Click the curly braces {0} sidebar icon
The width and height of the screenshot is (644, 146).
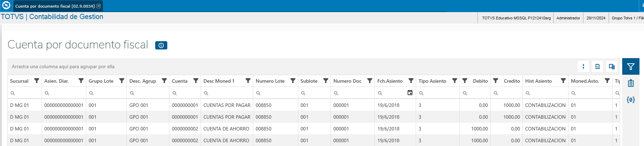tap(630, 100)
